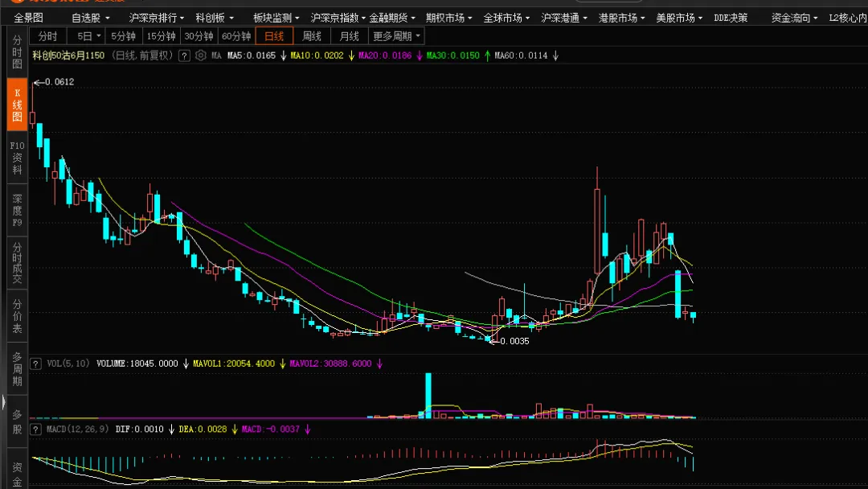Click the 0.0035 low price marker
Screen dimensions: 868x489
point(514,341)
